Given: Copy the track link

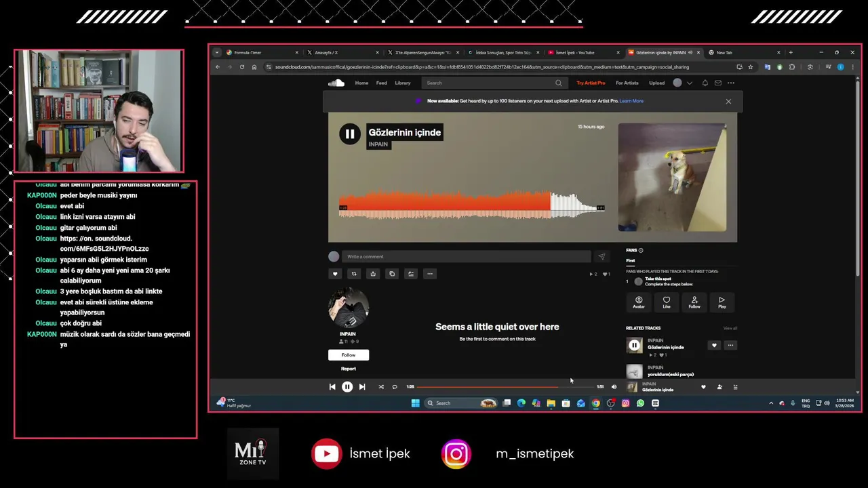Looking at the screenshot, I should tap(391, 274).
